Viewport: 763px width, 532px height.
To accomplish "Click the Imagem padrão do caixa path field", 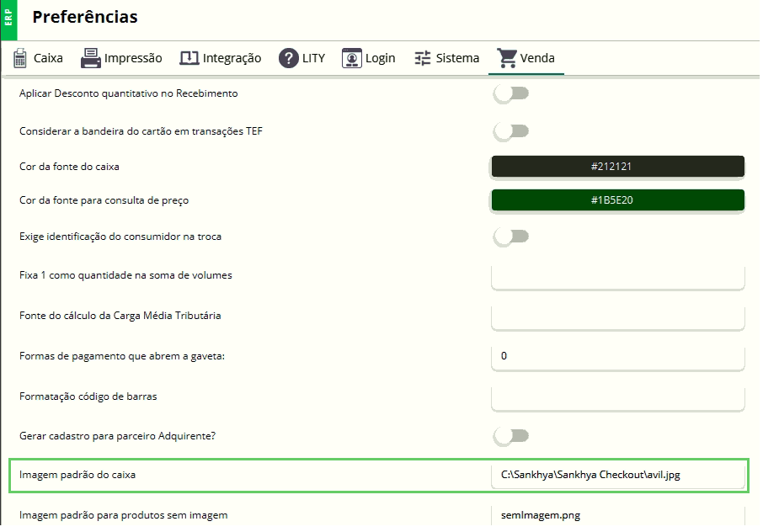I will click(618, 475).
